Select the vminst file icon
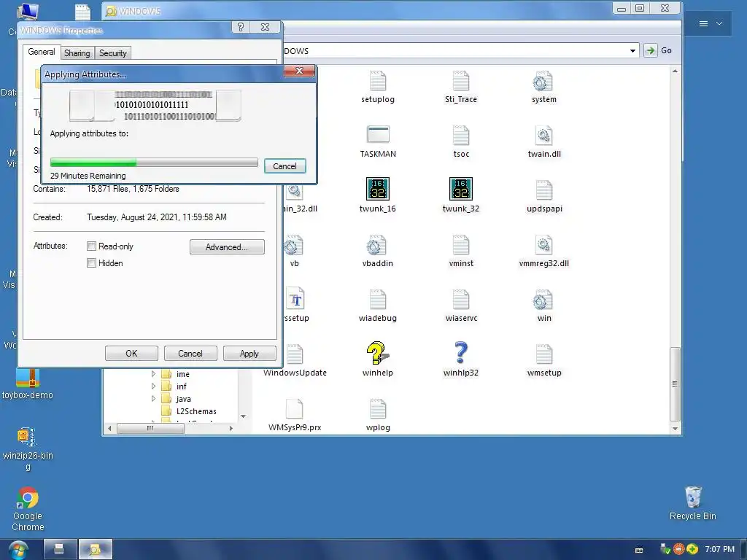Screen dimensions: 747x560 tap(461, 245)
